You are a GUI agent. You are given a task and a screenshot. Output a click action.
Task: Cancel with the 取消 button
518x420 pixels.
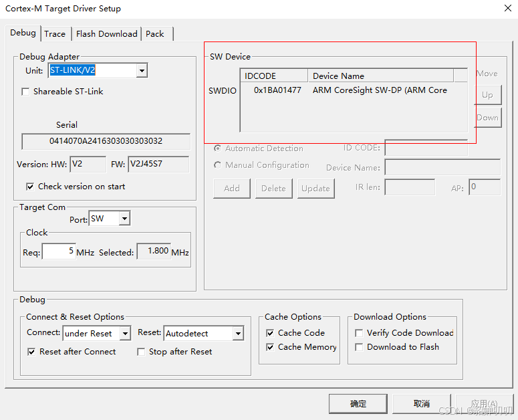coord(422,403)
